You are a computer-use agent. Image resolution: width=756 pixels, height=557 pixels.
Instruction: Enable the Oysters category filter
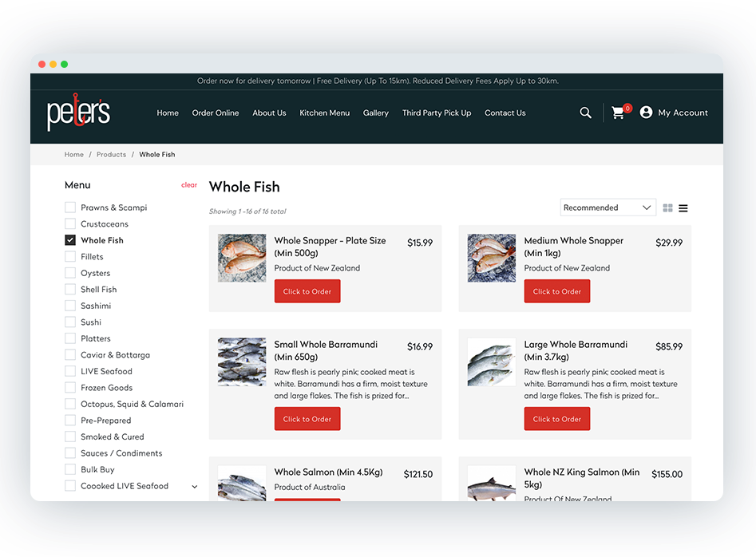click(69, 272)
